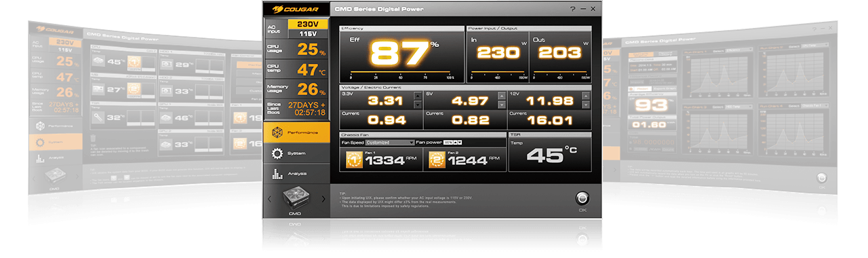Select the 115V AC input option

click(309, 33)
